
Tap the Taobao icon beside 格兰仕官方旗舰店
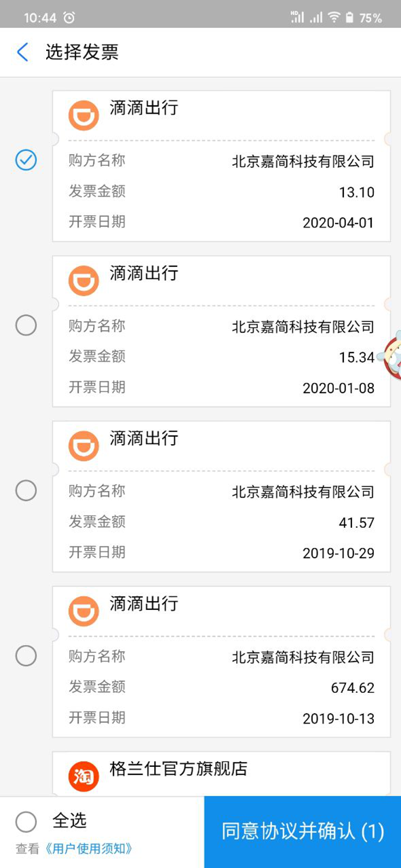click(x=83, y=777)
